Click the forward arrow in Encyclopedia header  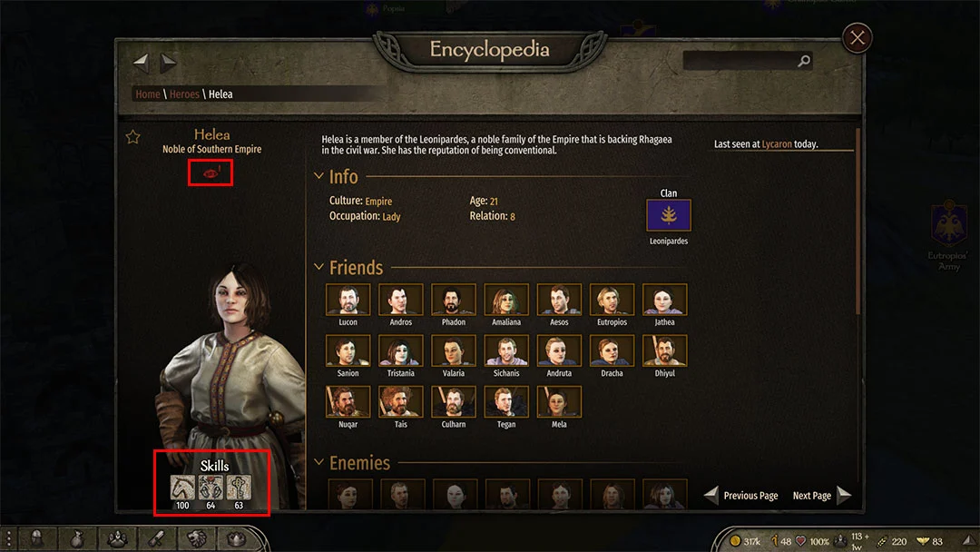pyautogui.click(x=169, y=62)
